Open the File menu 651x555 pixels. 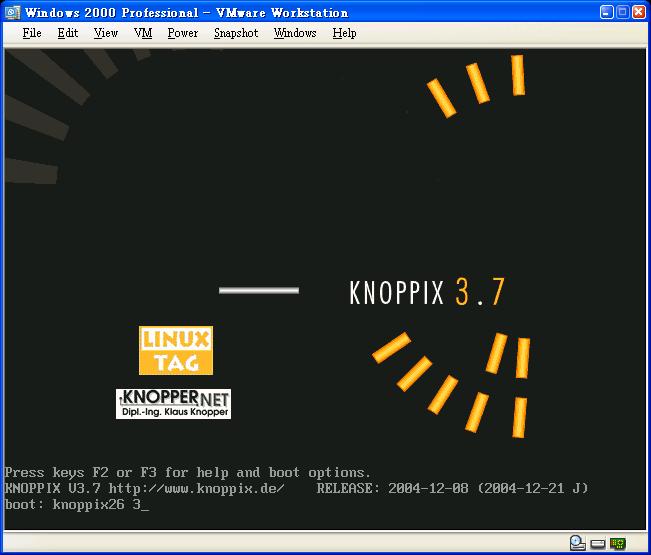pyautogui.click(x=32, y=33)
